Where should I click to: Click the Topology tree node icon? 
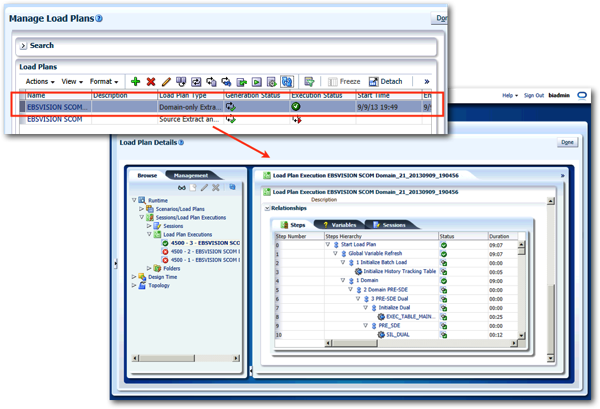142,285
